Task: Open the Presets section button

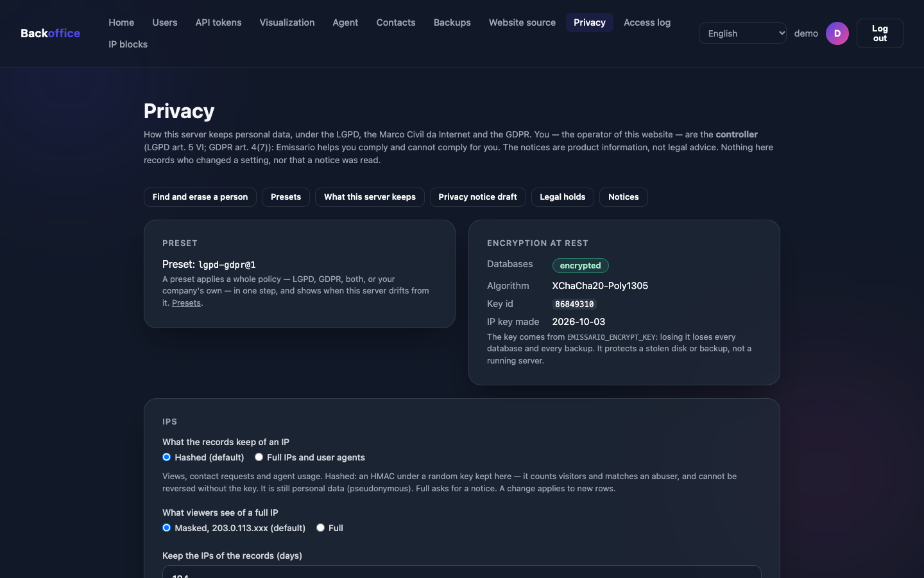Action: [286, 197]
